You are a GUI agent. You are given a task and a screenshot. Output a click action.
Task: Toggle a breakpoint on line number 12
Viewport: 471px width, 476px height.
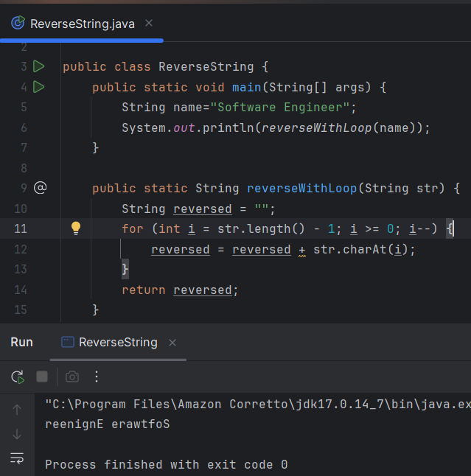tap(21, 249)
